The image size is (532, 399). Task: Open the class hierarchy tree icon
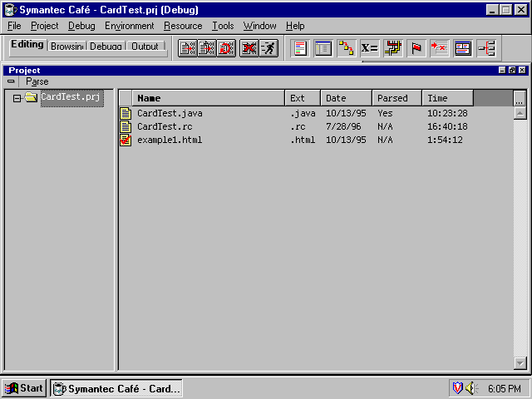tap(486, 48)
